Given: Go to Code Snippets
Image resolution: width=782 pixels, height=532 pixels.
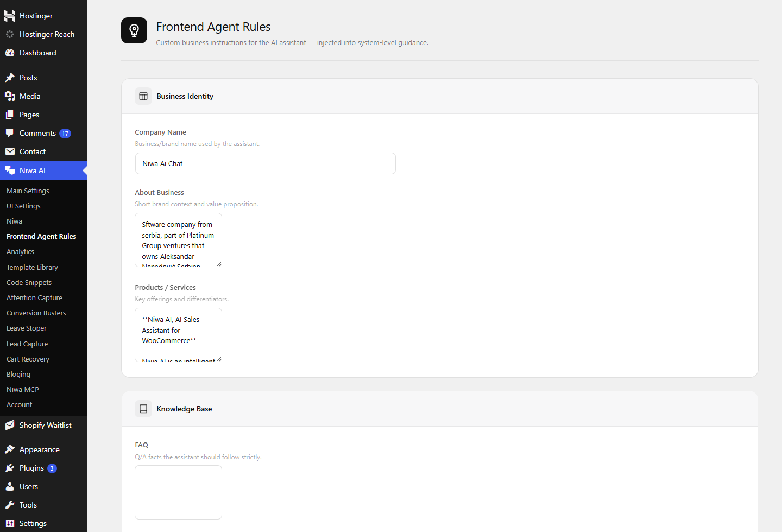Looking at the screenshot, I should pyautogui.click(x=29, y=282).
